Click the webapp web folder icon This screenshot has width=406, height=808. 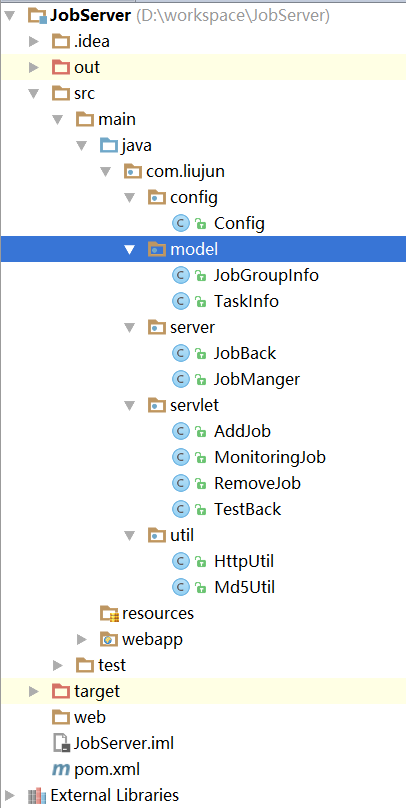point(109,639)
